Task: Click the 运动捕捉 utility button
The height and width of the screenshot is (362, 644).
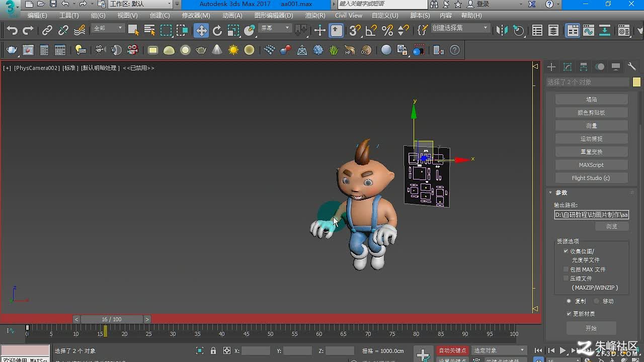Action: (x=591, y=139)
